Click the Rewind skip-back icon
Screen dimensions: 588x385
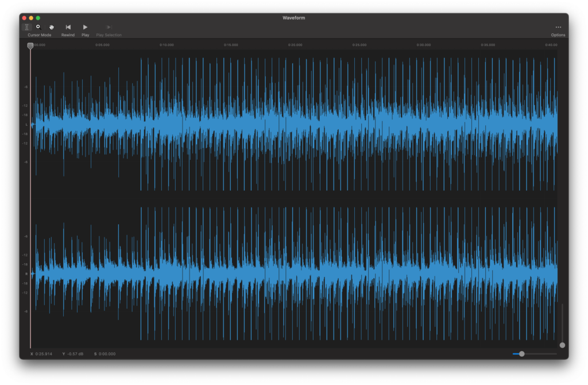[x=68, y=27]
